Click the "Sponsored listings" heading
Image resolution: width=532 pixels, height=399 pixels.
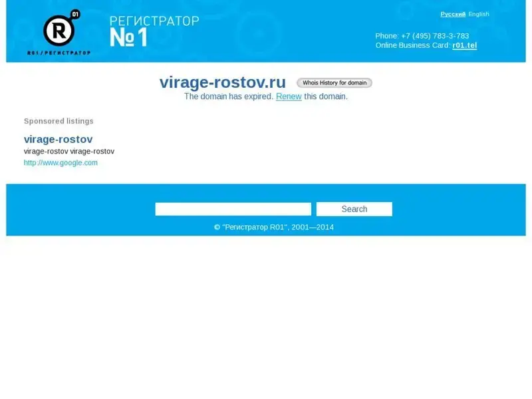59,121
